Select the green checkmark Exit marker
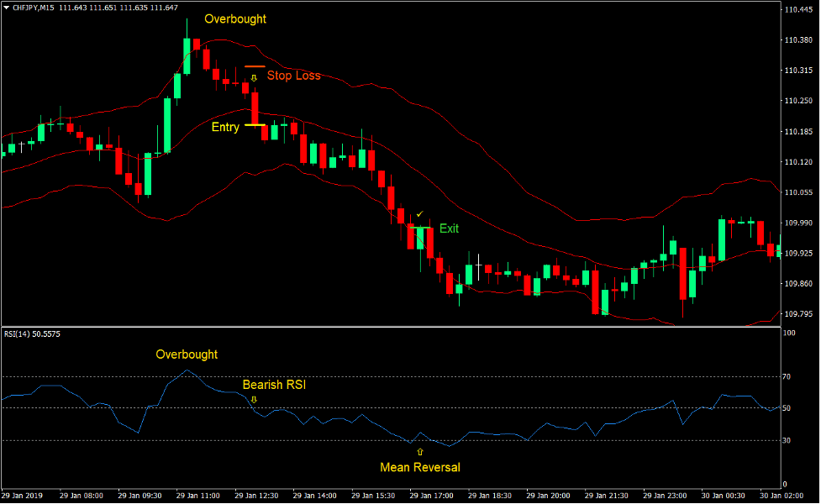The height and width of the screenshot is (504, 821). coord(420,215)
